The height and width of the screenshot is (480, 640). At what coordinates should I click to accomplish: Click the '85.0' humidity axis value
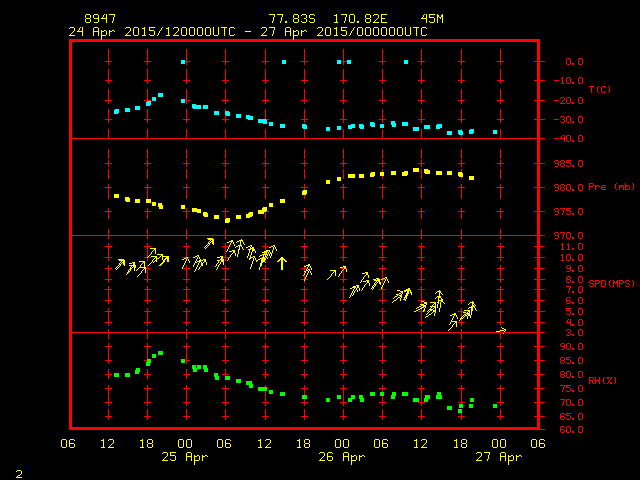(572, 361)
